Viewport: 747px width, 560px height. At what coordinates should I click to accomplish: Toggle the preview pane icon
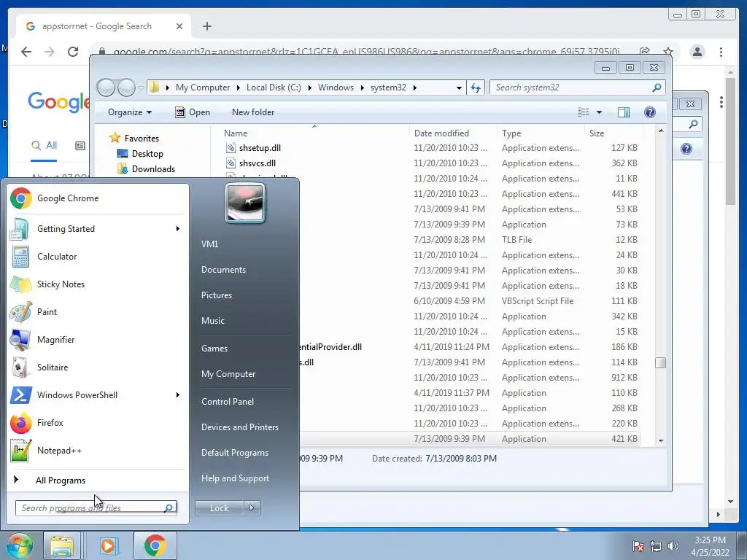coord(624,112)
